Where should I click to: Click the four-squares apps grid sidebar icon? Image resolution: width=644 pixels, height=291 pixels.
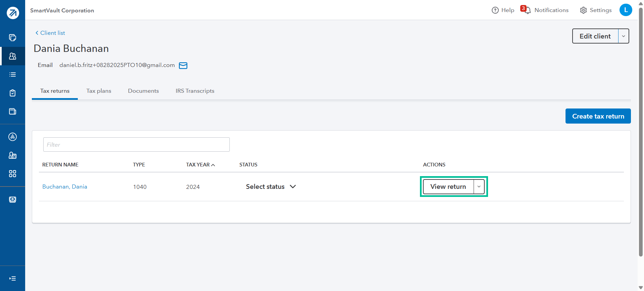coord(13,174)
